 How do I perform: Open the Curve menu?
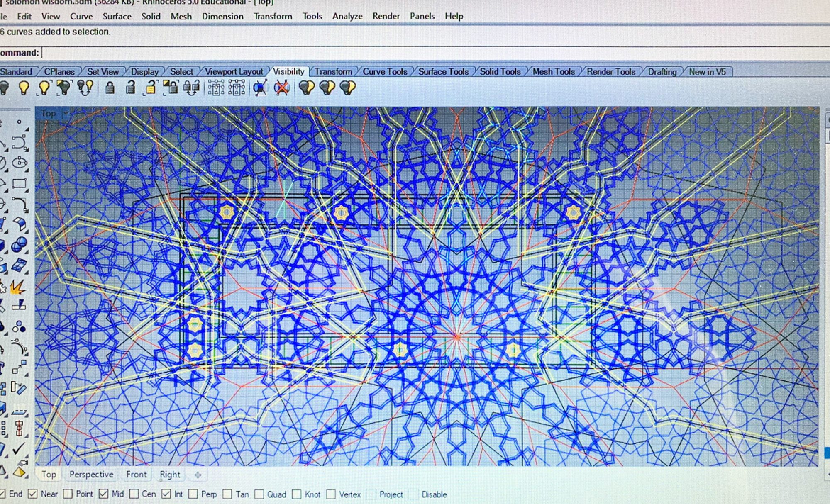[81, 17]
